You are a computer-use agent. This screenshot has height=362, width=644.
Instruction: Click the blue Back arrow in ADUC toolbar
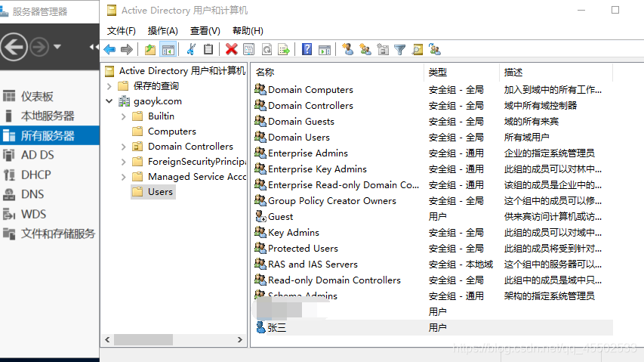pyautogui.click(x=109, y=50)
